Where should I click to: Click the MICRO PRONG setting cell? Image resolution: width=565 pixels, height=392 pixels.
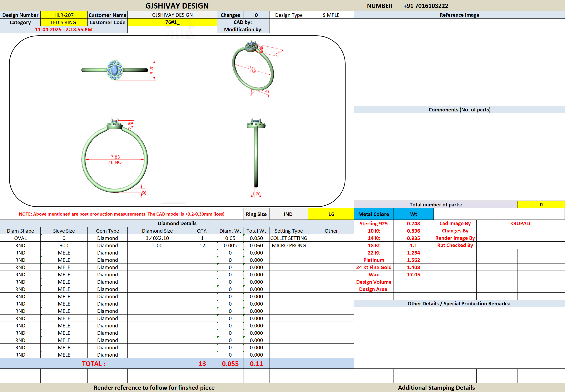click(x=289, y=245)
